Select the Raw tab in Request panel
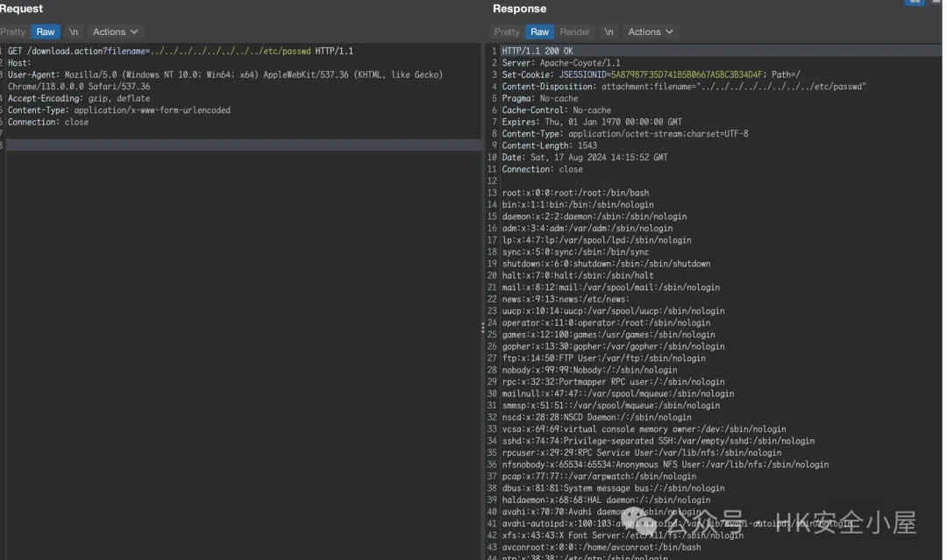 pos(46,32)
